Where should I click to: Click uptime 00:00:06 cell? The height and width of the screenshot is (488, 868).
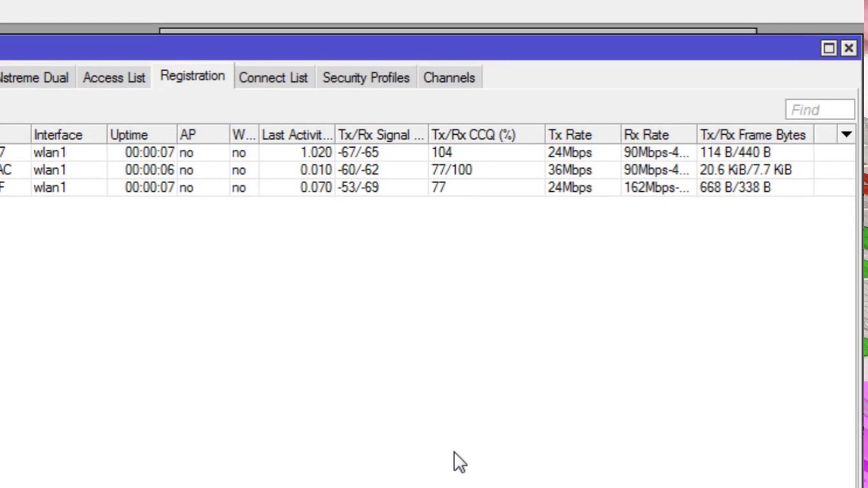[x=150, y=170]
